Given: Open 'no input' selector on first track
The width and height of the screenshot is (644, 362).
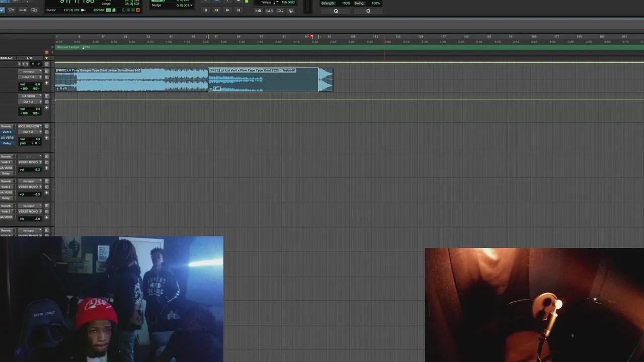Looking at the screenshot, I should [x=29, y=71].
